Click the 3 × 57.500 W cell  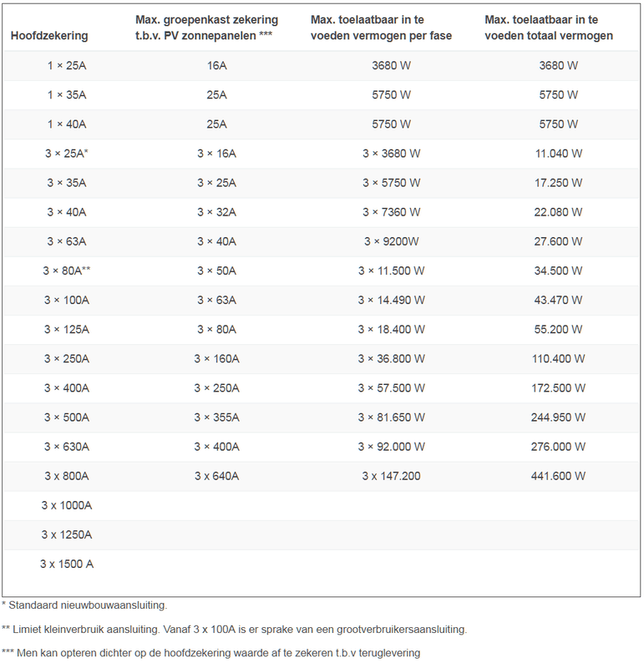tap(390, 387)
